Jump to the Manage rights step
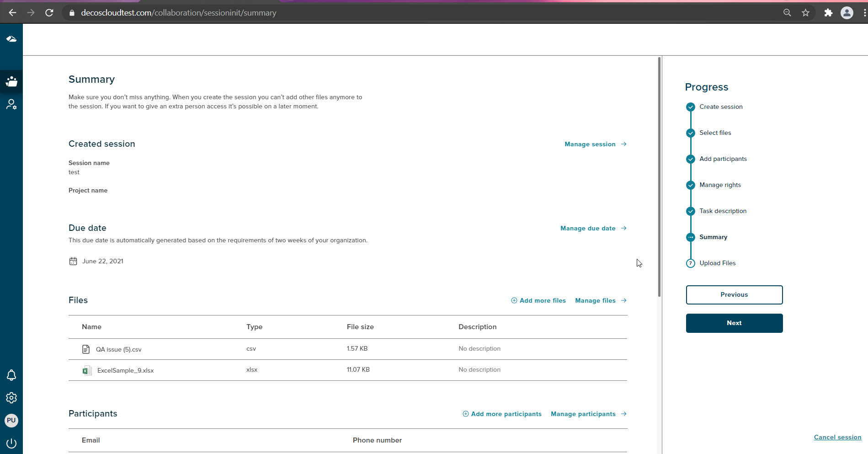 (720, 185)
